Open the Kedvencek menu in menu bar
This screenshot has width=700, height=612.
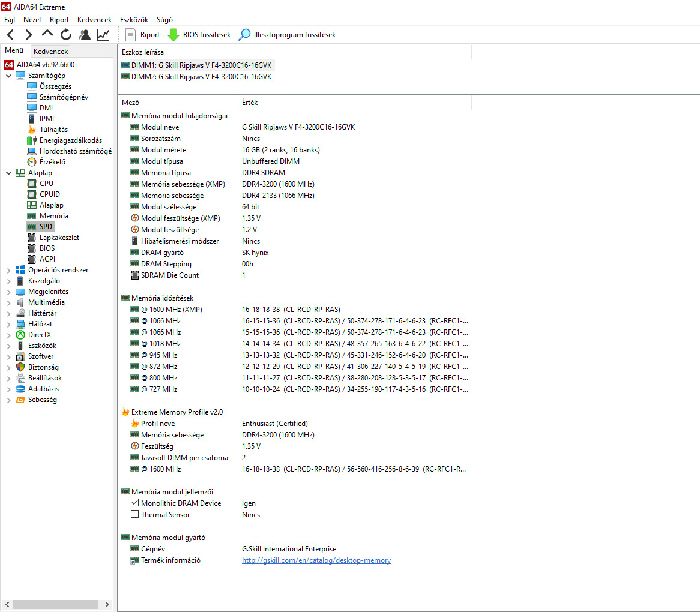[x=94, y=20]
